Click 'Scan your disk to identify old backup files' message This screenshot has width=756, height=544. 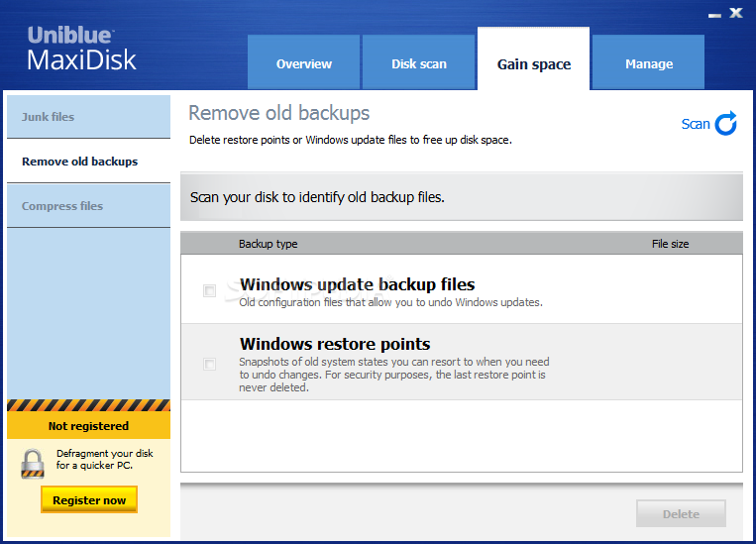pyautogui.click(x=317, y=197)
